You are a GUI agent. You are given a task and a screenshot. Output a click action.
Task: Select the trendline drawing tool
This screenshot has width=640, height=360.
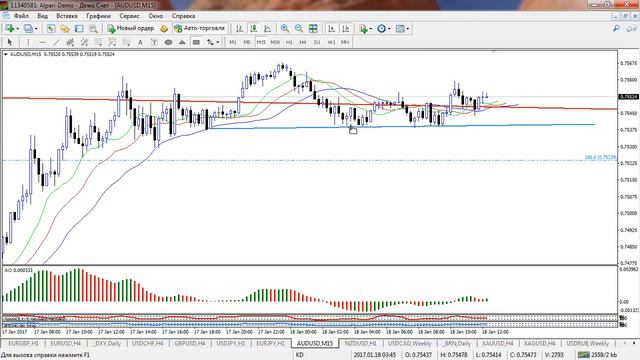(x=56, y=42)
